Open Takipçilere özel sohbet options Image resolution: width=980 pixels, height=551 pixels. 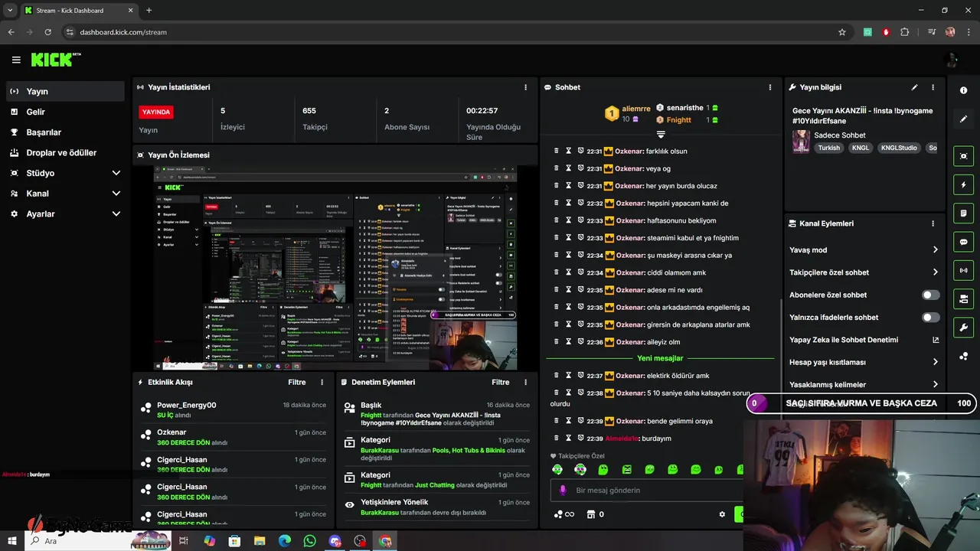click(864, 272)
